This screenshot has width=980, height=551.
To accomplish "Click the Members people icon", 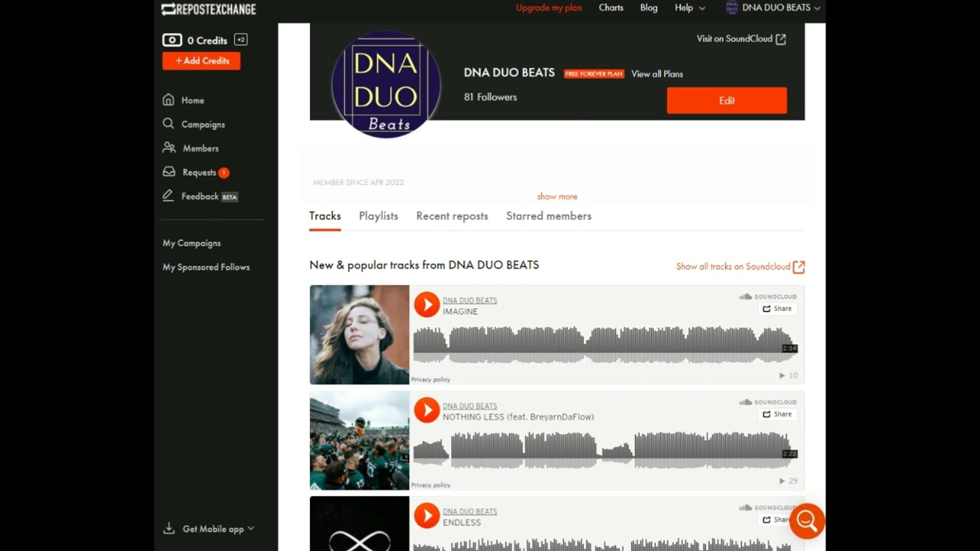I will (169, 148).
